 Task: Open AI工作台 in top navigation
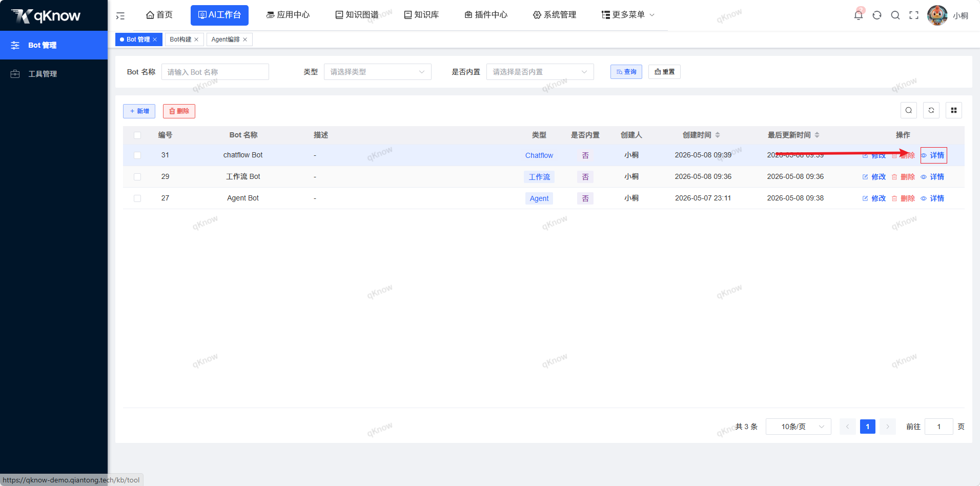pos(219,15)
